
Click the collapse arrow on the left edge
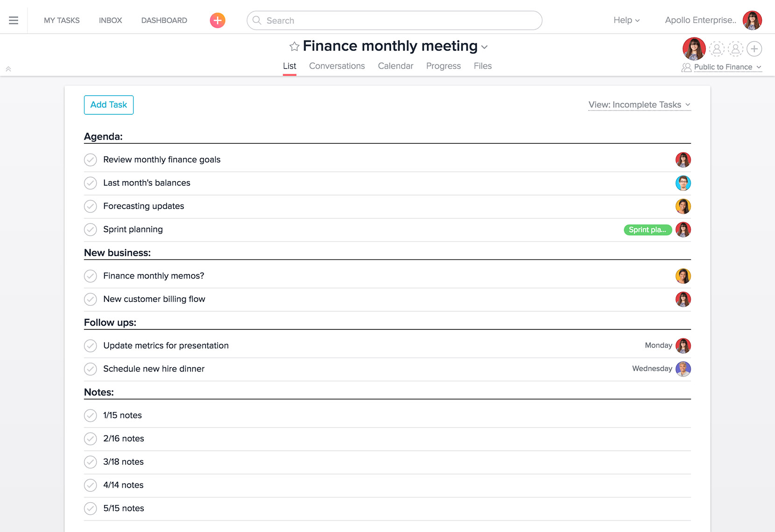click(8, 69)
